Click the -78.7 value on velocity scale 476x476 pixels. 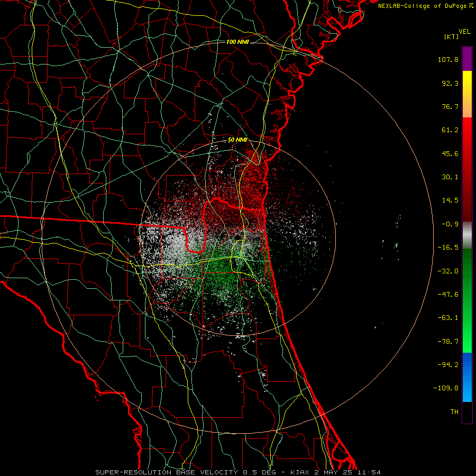coord(448,342)
